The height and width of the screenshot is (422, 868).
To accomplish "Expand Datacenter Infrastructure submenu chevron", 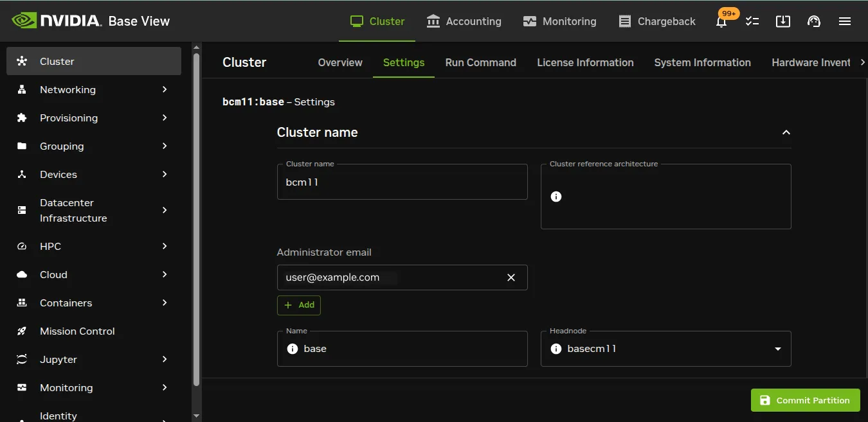I will click(165, 210).
